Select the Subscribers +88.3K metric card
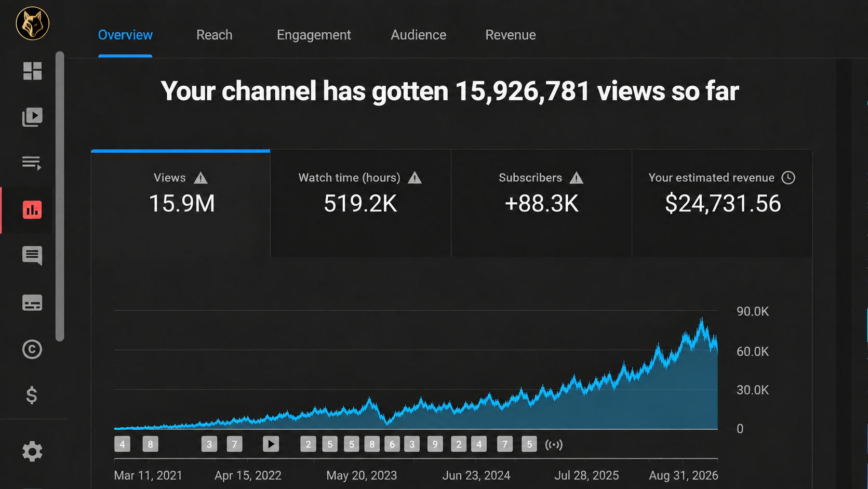Image resolution: width=868 pixels, height=489 pixels. 541,203
